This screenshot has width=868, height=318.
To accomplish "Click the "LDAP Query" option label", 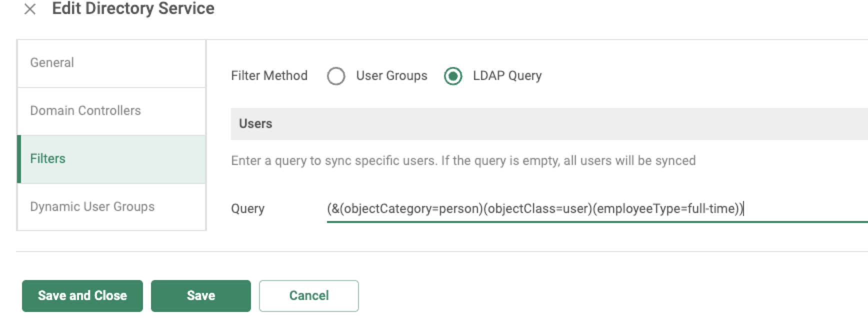I will (x=507, y=76).
